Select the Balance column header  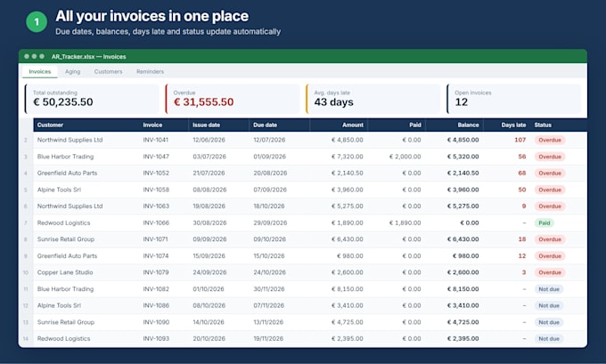tap(468, 125)
